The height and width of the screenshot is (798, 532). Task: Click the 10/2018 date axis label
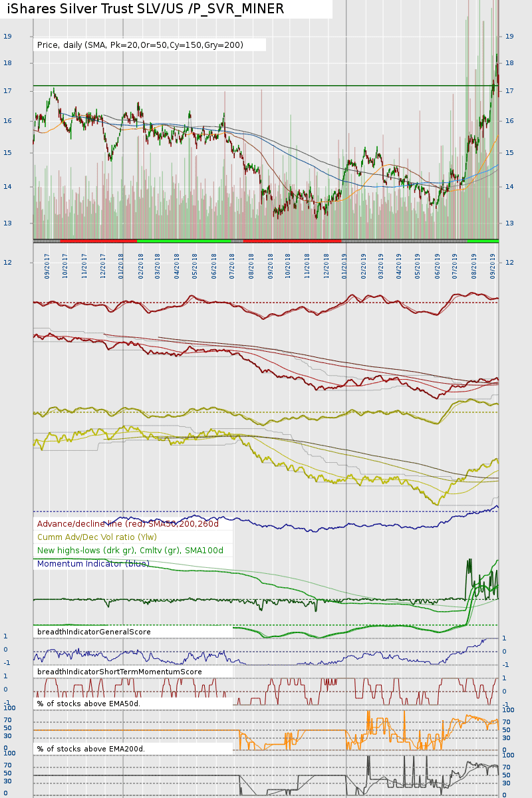coord(288,265)
